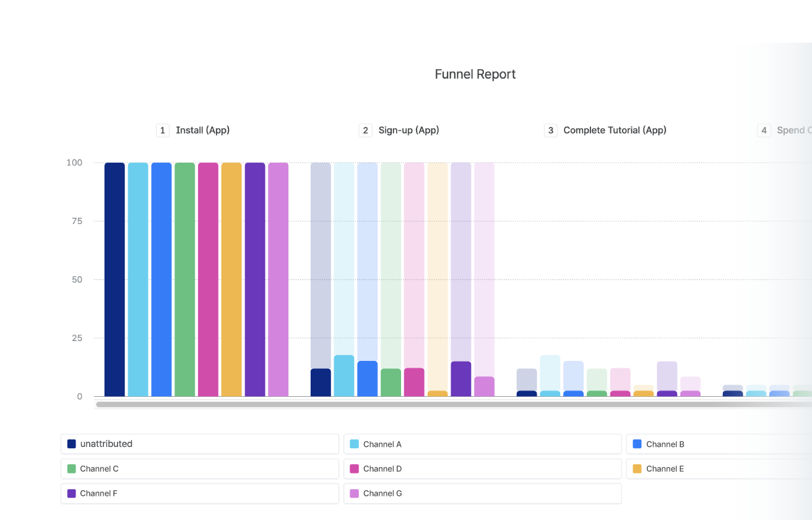The width and height of the screenshot is (812, 520).
Task: Click the Channel D pink legend swatch
Action: click(x=354, y=469)
